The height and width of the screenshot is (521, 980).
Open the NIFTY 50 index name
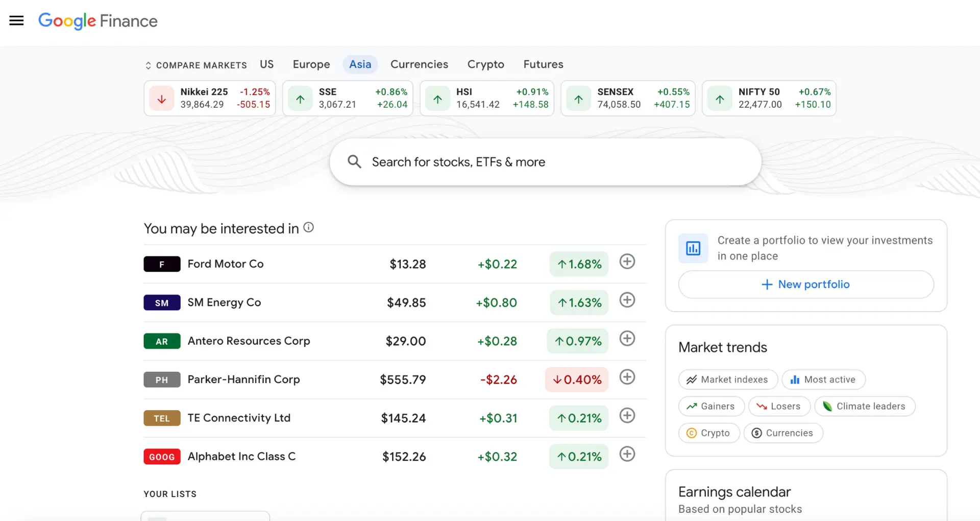759,92
